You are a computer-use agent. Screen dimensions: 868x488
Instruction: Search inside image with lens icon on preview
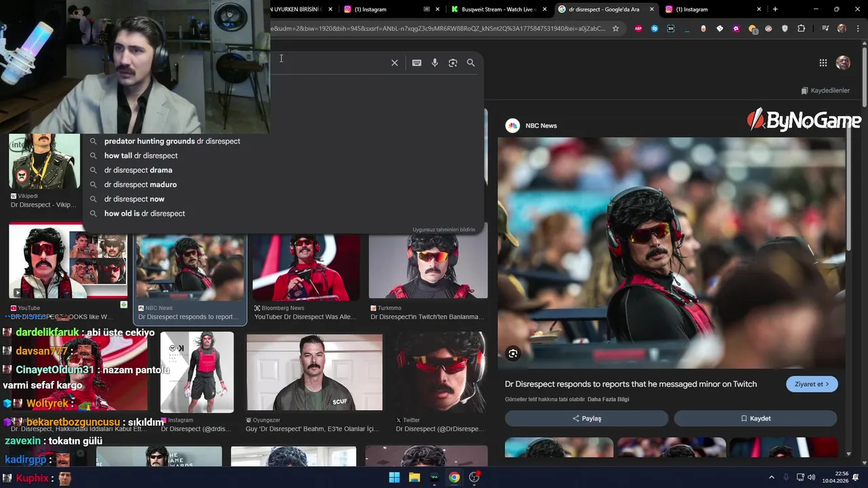point(513,353)
